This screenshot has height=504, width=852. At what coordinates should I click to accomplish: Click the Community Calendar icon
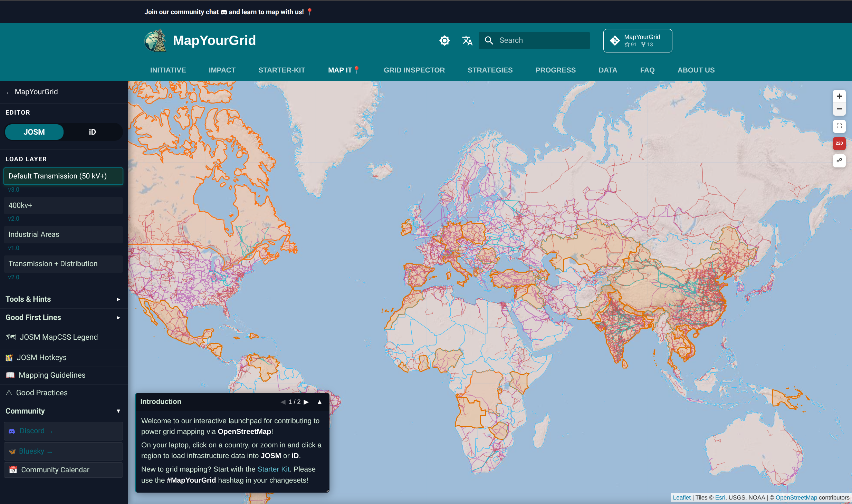coord(13,470)
